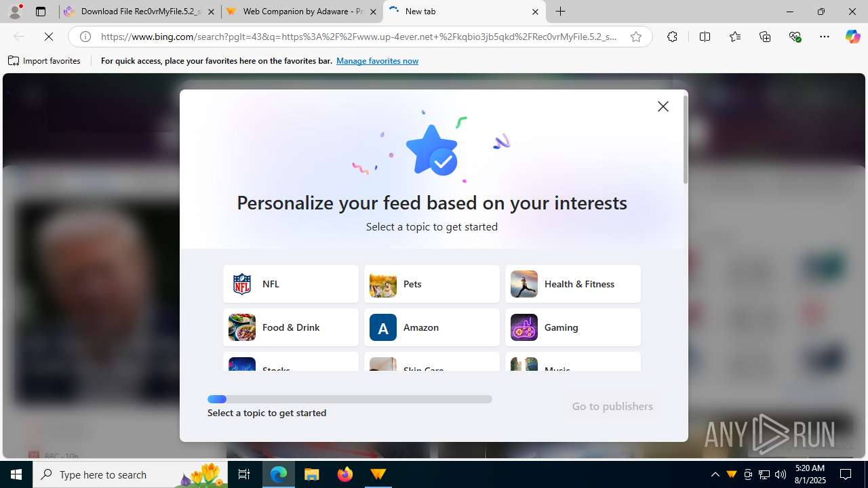Open a new browser tab

coord(561,12)
